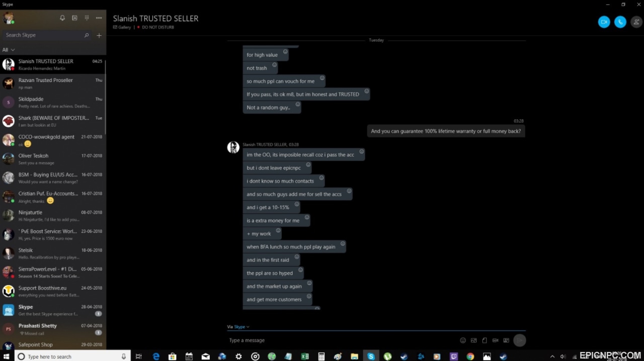React to "but i dont leave epicnpc" message
The image size is (644, 361).
(308, 164)
